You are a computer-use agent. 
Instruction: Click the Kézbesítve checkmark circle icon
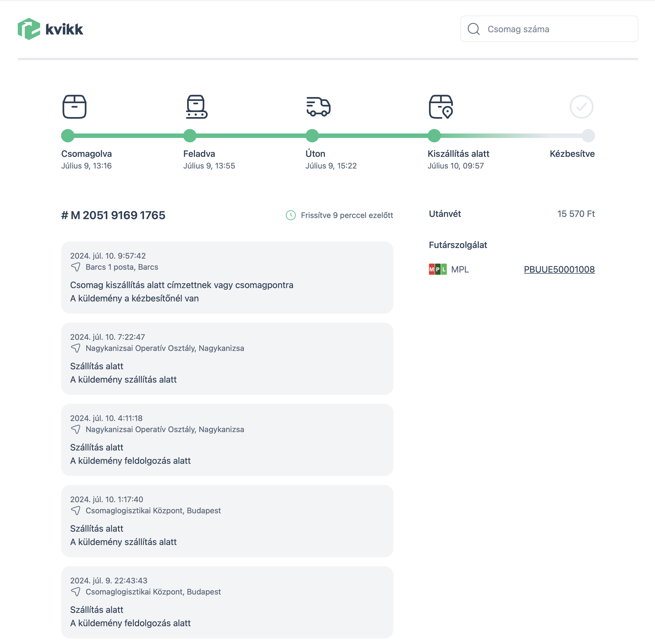pyautogui.click(x=581, y=107)
